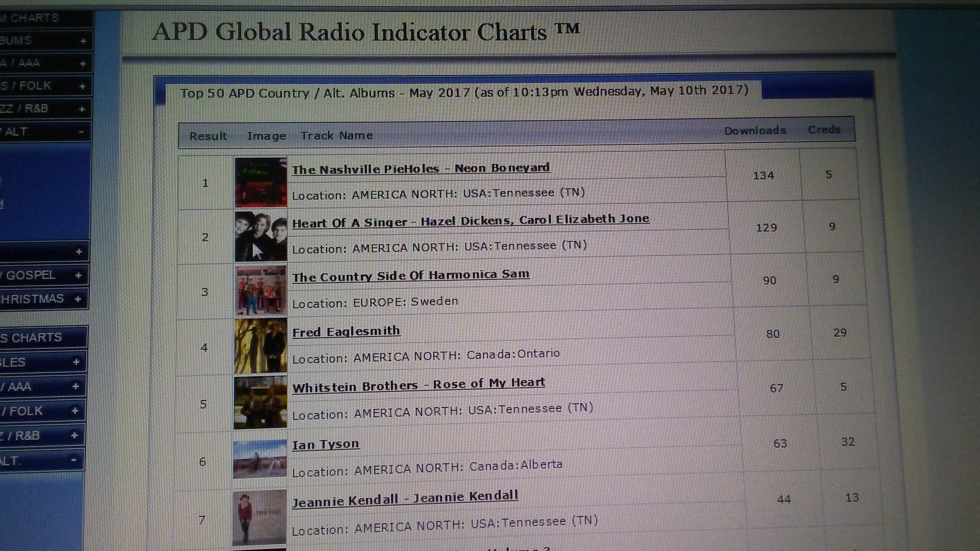This screenshot has width=980, height=551.
Task: Expand the upper S / FOLK menu item
Action: 82,86
